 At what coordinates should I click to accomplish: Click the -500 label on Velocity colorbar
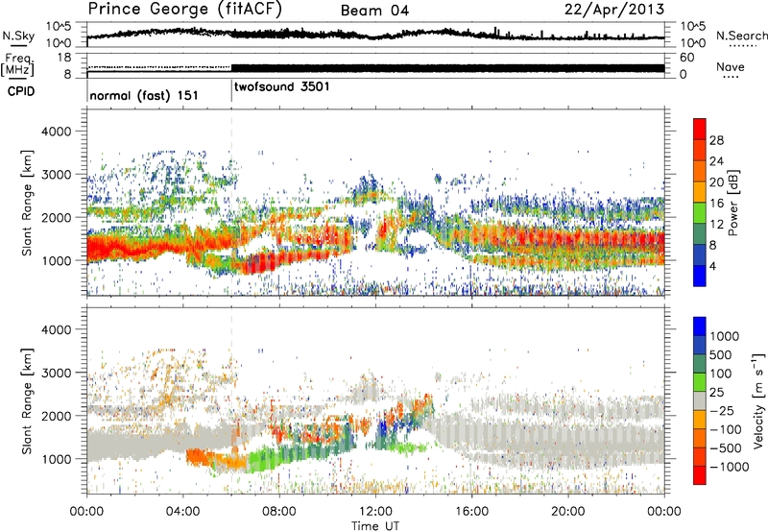click(726, 447)
